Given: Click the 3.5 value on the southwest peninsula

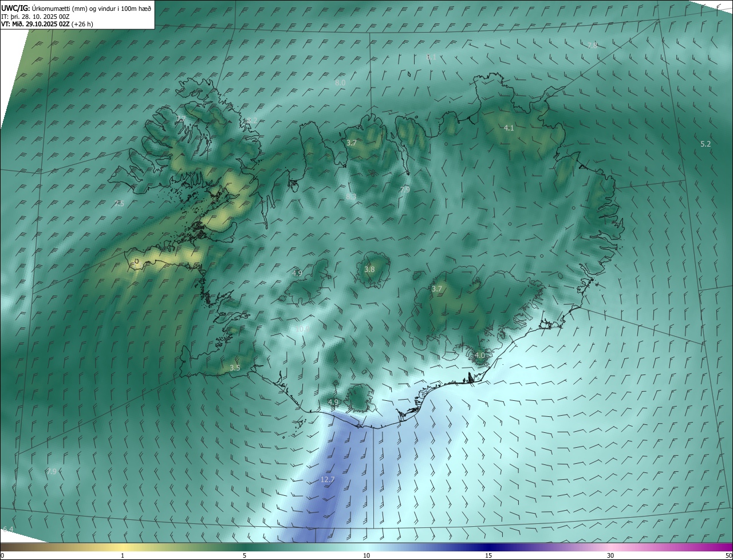Looking at the screenshot, I should [235, 368].
